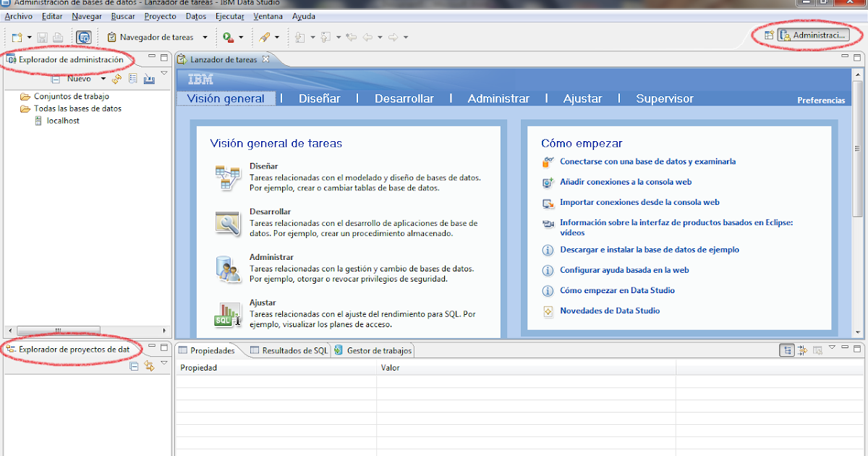This screenshot has height=456, width=868.
Task: Open the New wizard dropdown arrow
Action: click(x=29, y=37)
